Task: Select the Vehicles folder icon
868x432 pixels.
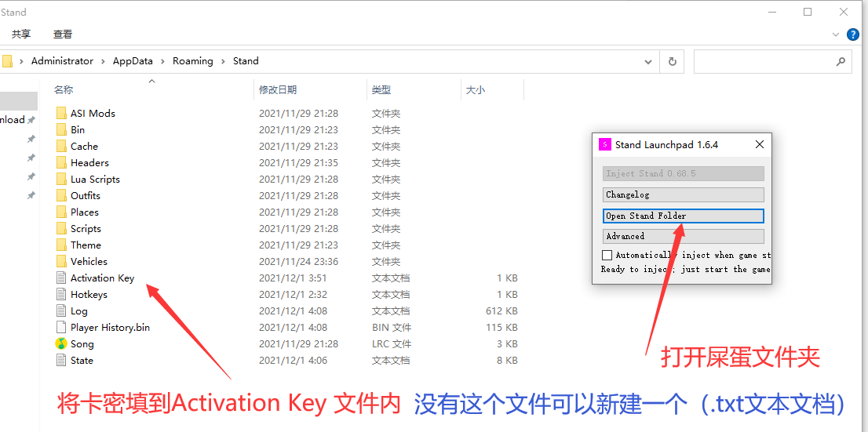Action: [61, 262]
